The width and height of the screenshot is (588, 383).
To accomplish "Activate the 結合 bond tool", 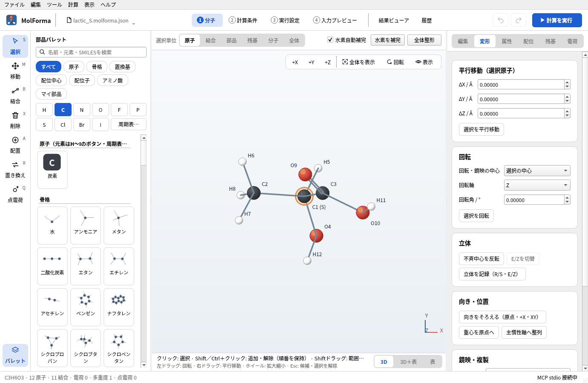I will click(x=15, y=95).
